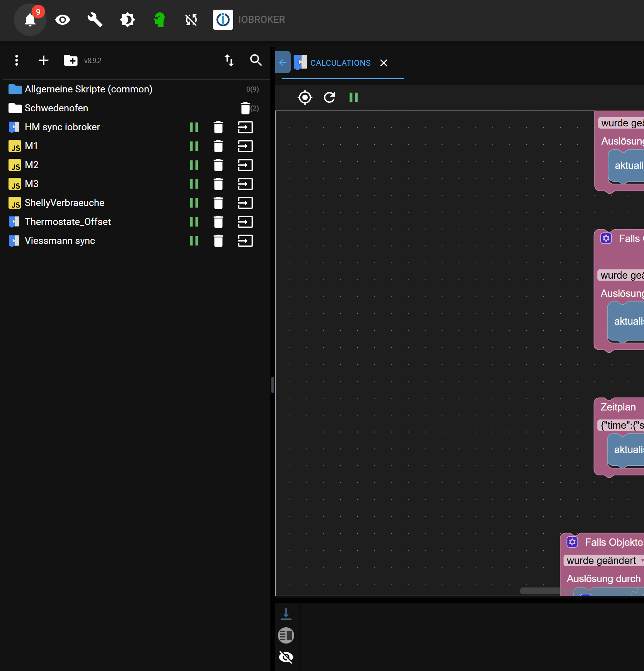Click the green expert mode head icon

tap(159, 20)
